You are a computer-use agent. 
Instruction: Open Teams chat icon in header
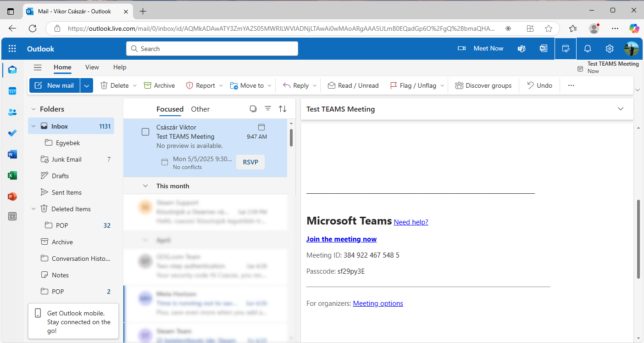522,49
